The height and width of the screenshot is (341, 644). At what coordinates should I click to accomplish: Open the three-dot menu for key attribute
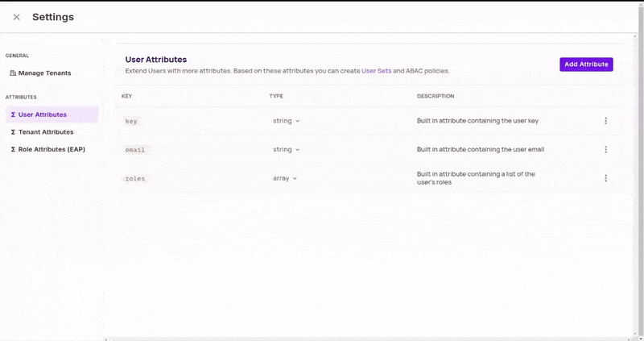[x=605, y=121]
